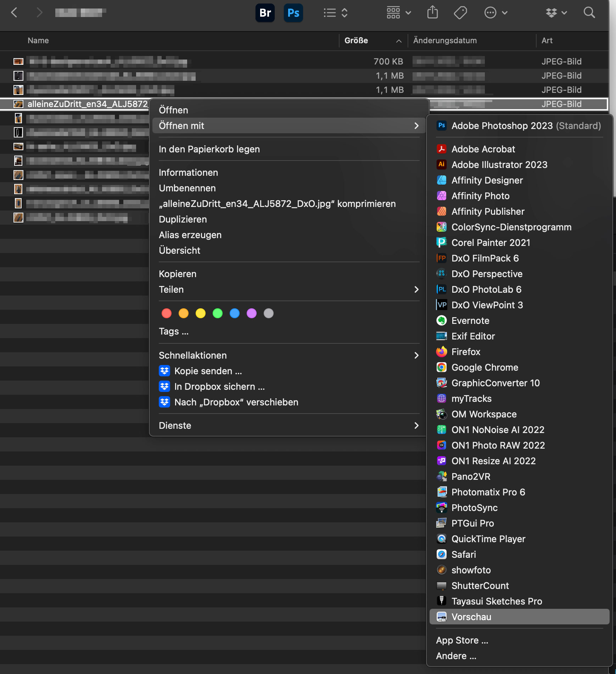Click Tags … entry
Image resolution: width=616 pixels, height=674 pixels.
pyautogui.click(x=289, y=331)
